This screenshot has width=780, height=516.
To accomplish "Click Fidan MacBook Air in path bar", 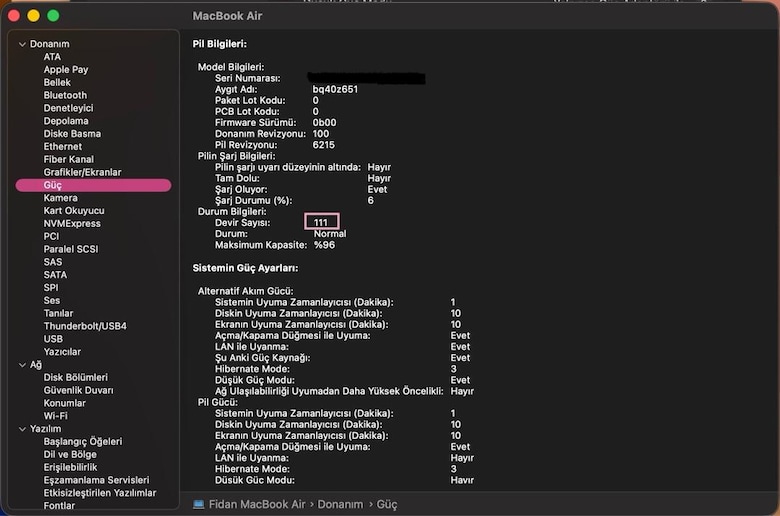I will (x=257, y=505).
